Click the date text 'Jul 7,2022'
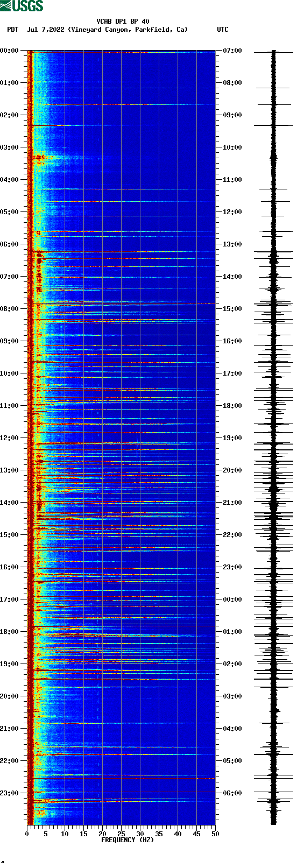 [x=45, y=30]
